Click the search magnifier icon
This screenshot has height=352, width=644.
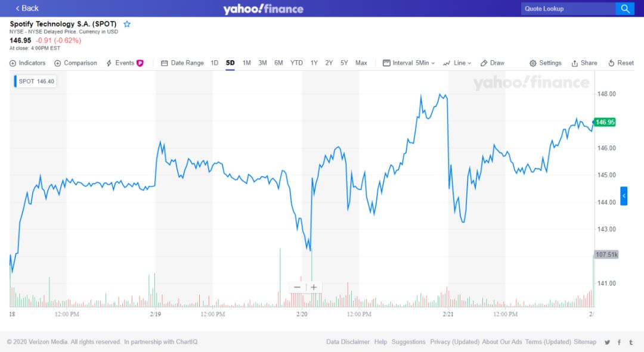625,8
